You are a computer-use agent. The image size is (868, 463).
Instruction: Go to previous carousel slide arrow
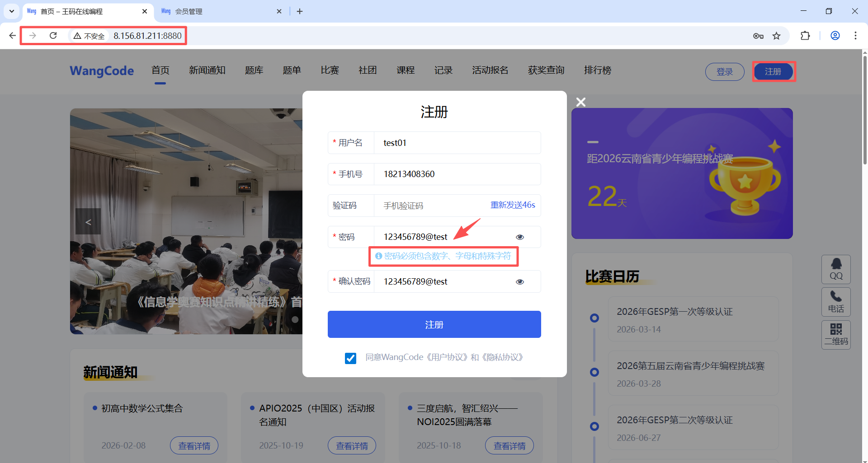pyautogui.click(x=88, y=222)
